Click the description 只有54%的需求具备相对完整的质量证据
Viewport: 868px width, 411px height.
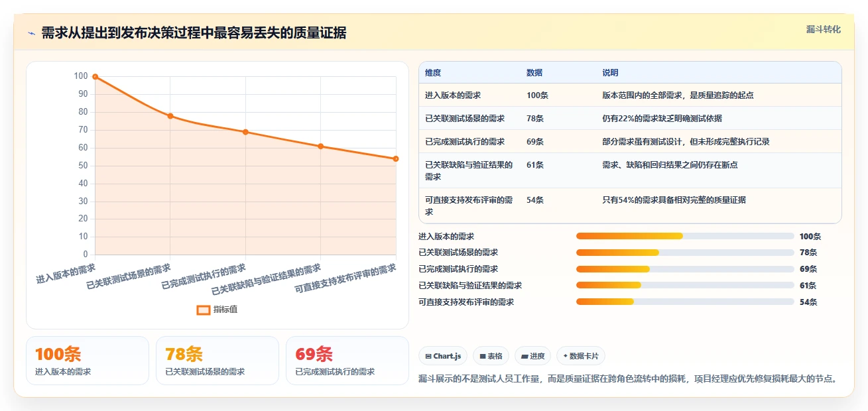[674, 200]
